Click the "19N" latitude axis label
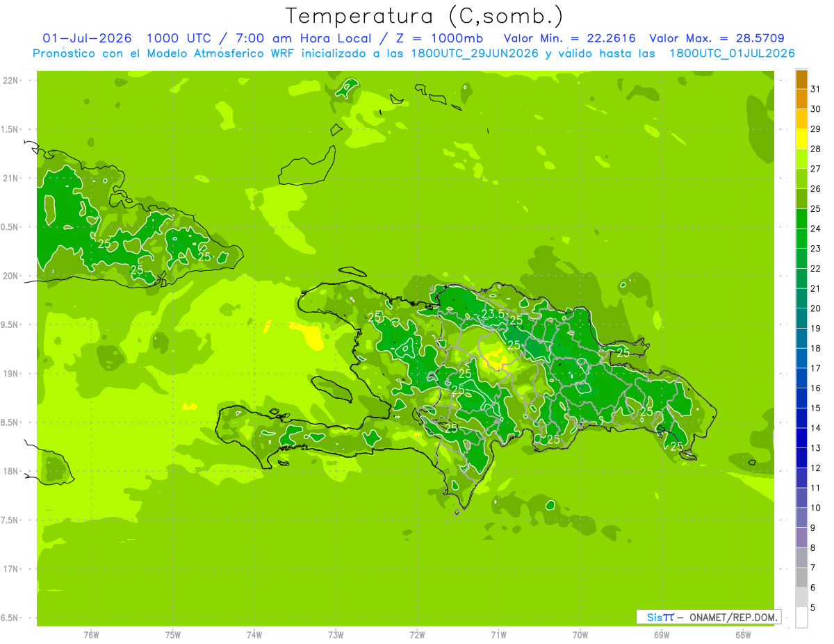The height and width of the screenshot is (644, 834). (x=10, y=374)
